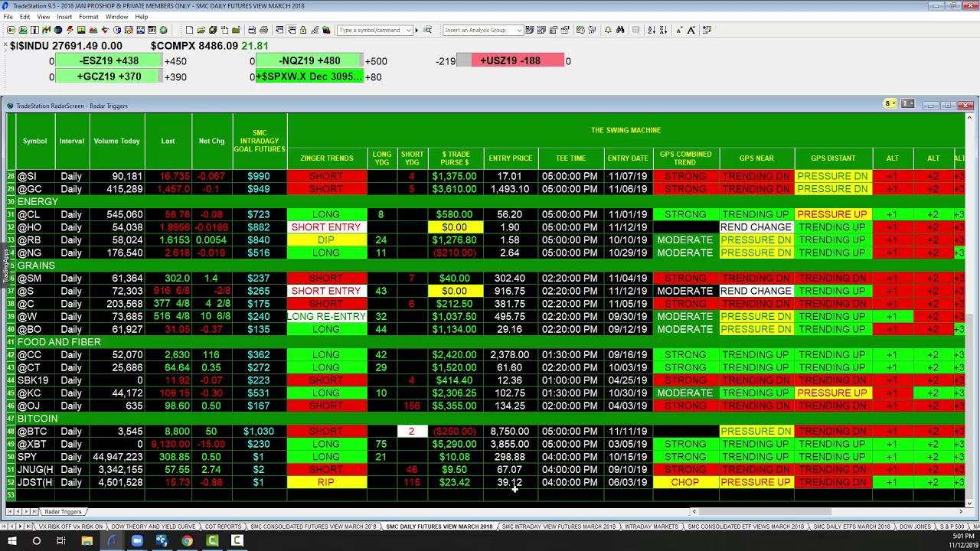980x551 pixels.
Task: Click the -ESZ19 +438 green indicator bar
Action: [108, 60]
